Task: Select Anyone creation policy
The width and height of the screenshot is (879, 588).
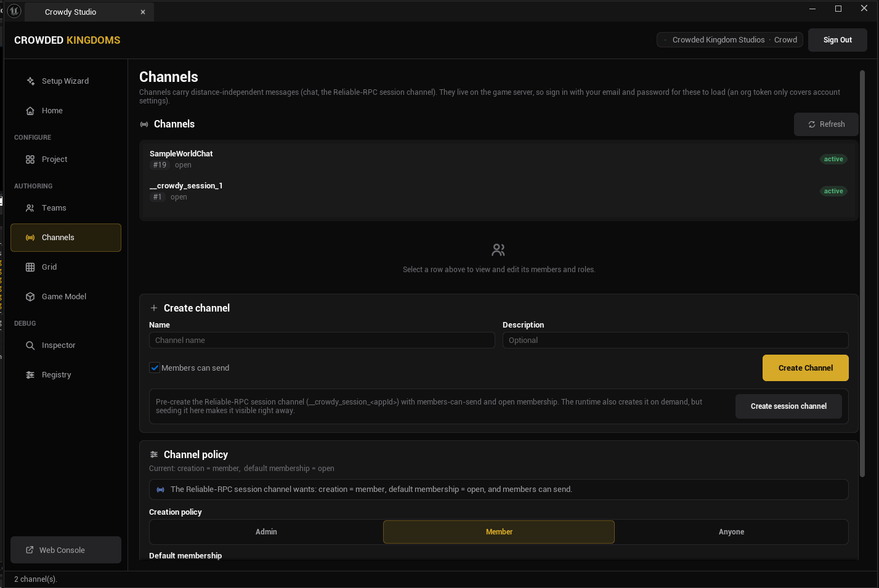Action: tap(731, 532)
